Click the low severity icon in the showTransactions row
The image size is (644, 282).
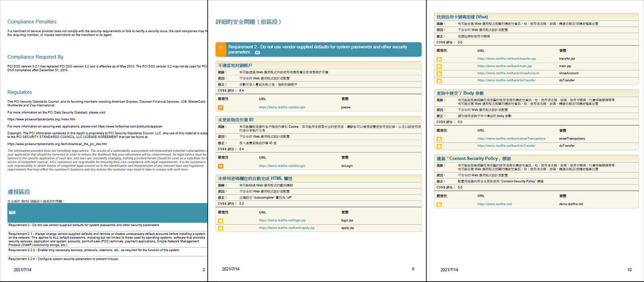439,139
